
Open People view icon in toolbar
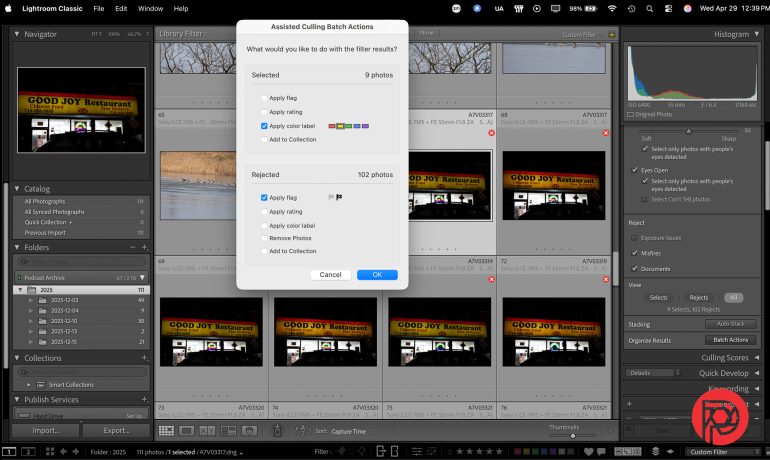[249, 431]
